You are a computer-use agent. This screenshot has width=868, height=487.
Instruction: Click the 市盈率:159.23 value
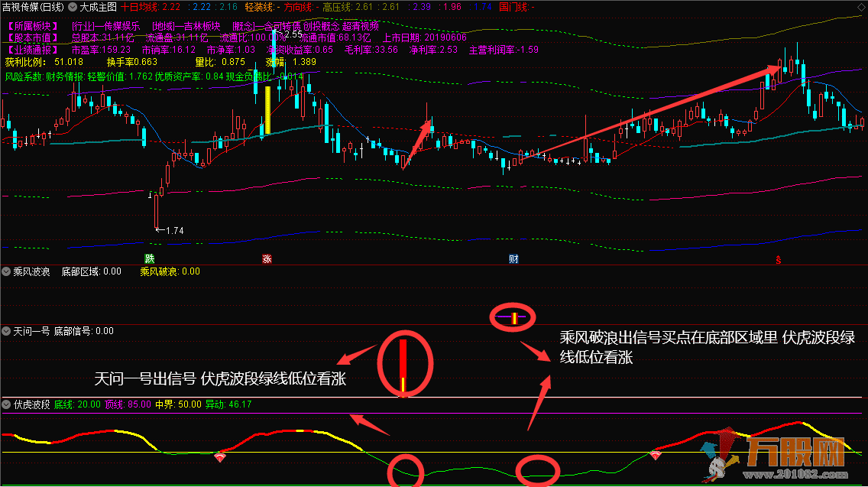click(x=102, y=50)
